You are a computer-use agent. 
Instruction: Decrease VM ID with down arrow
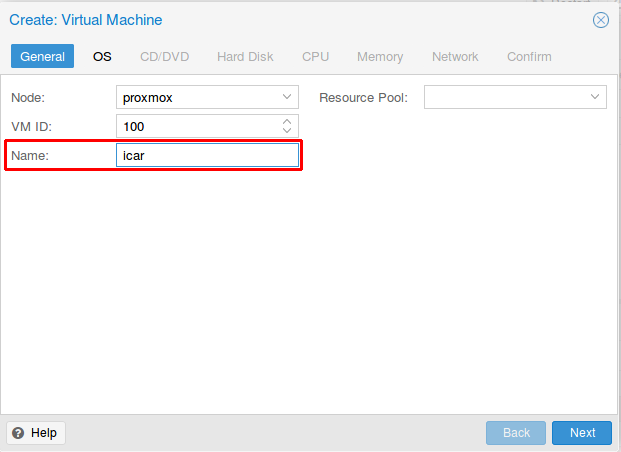[287, 130]
